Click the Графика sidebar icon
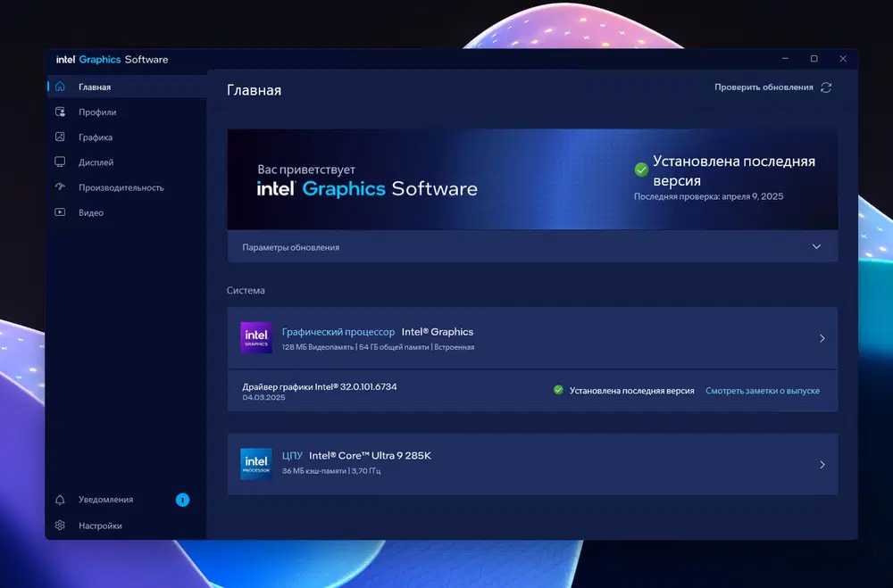893x588 pixels. click(x=60, y=137)
